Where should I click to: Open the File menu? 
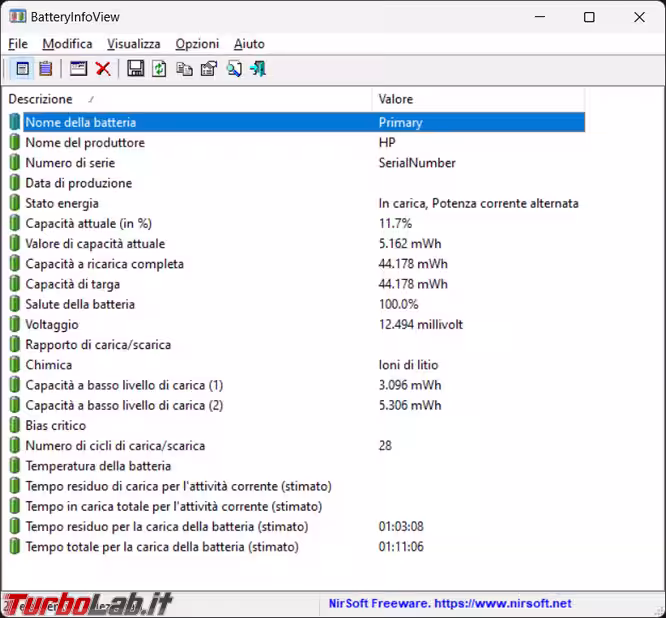18,44
